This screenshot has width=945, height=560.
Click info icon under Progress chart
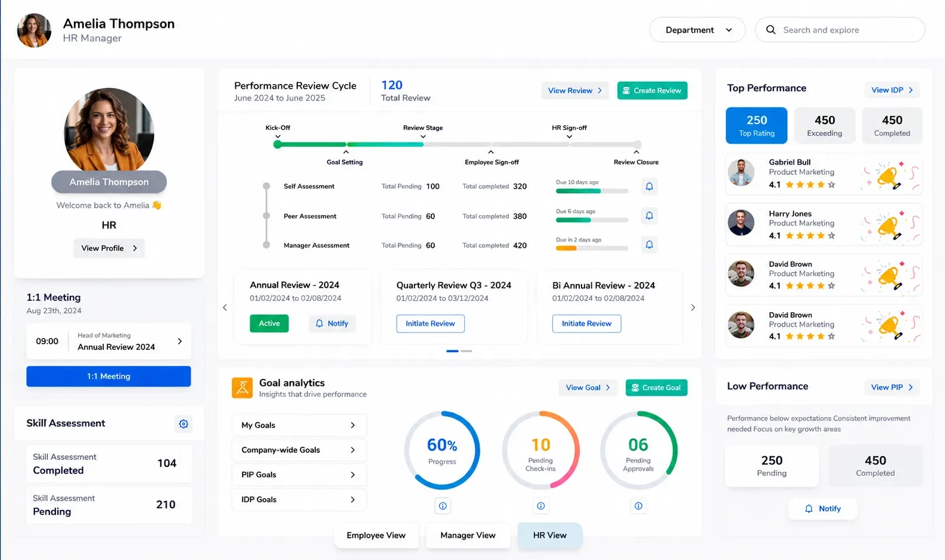click(443, 506)
